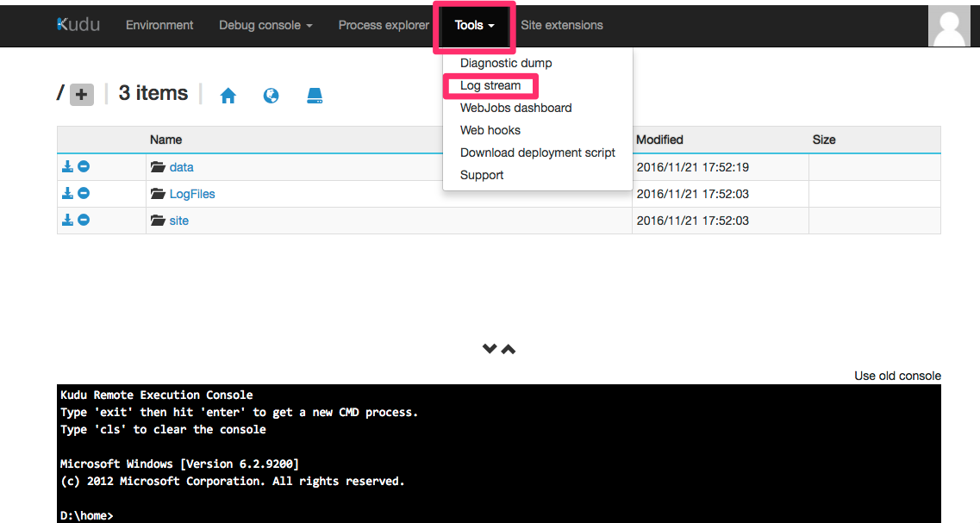Viewport: 980px width, 523px height.
Task: Switch to the old console
Action: point(897,376)
